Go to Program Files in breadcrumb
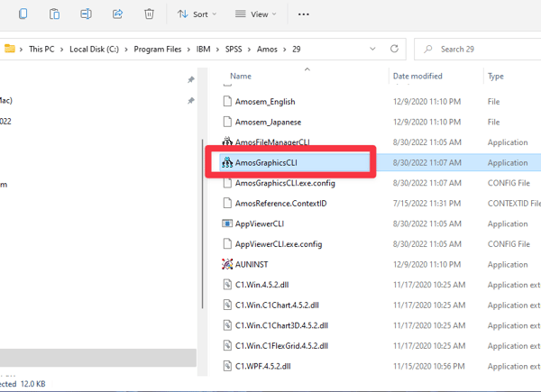 coord(157,50)
